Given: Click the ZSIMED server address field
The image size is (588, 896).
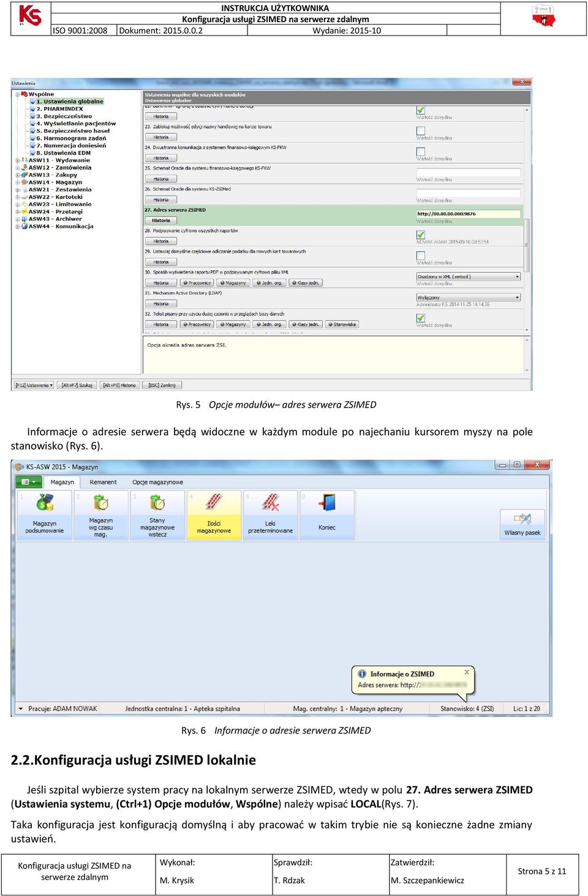Looking at the screenshot, I should tap(469, 214).
